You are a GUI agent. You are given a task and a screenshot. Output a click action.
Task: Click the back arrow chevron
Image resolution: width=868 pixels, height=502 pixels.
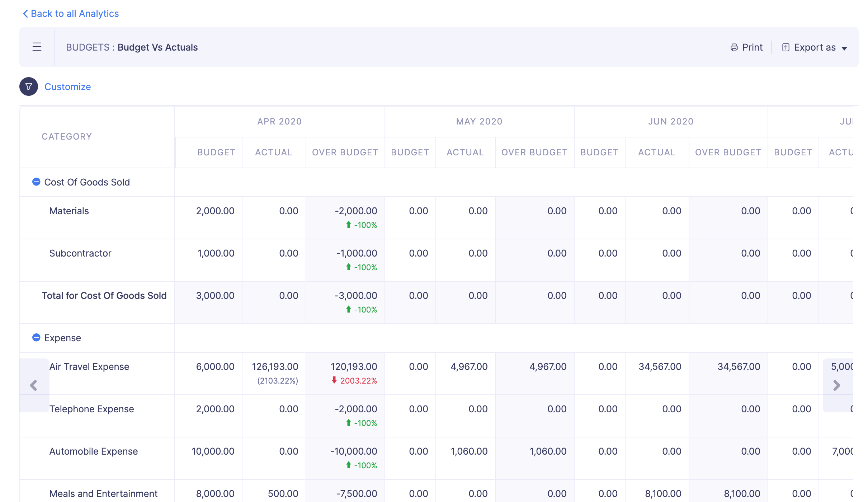tap(25, 14)
